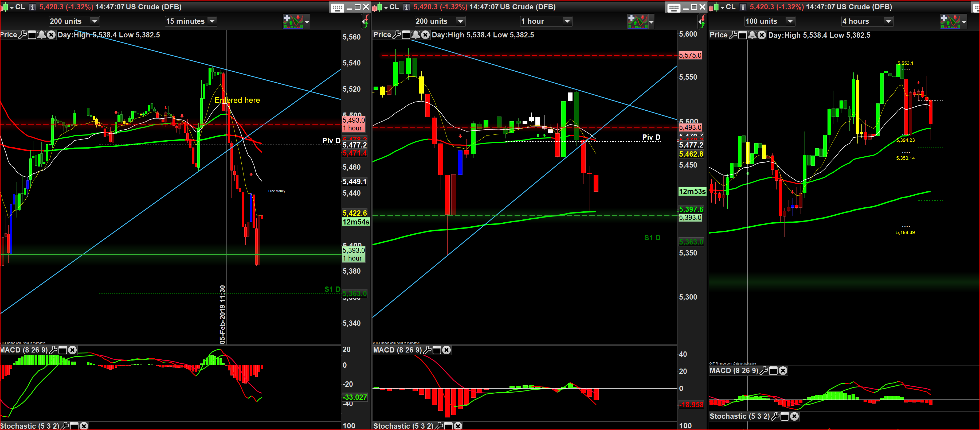Toggle MACD panel window on the 4 hours chart

pyautogui.click(x=773, y=371)
